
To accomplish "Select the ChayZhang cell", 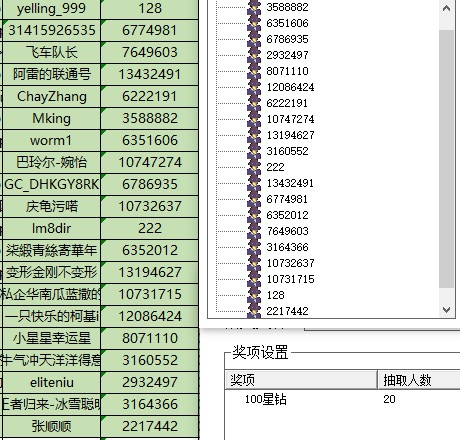I will pyautogui.click(x=51, y=96).
